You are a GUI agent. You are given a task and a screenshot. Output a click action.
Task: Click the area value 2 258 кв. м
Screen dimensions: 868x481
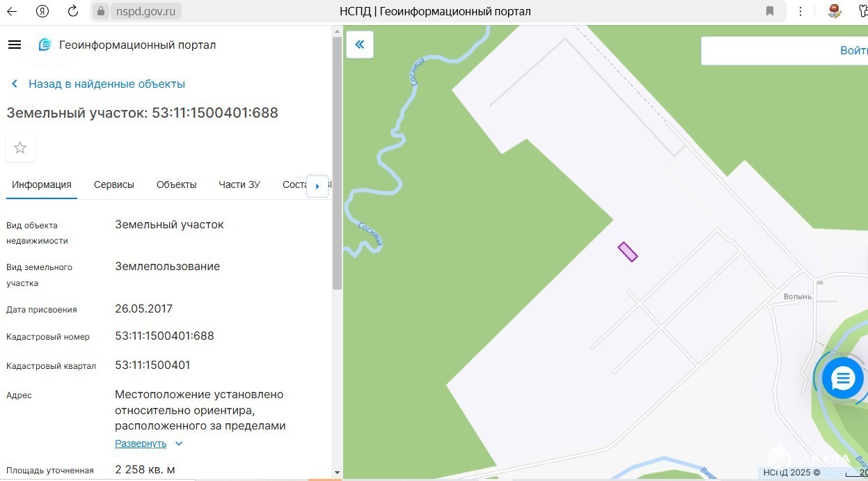pos(145,469)
